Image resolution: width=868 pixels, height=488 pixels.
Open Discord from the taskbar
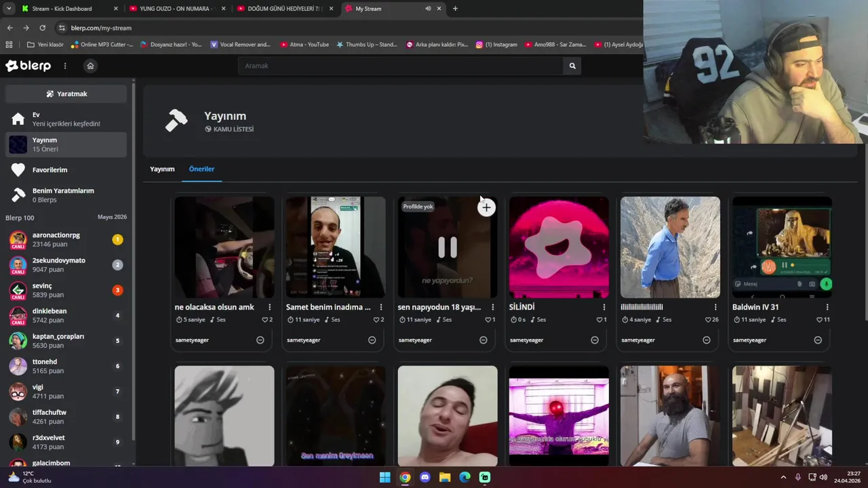tap(425, 477)
